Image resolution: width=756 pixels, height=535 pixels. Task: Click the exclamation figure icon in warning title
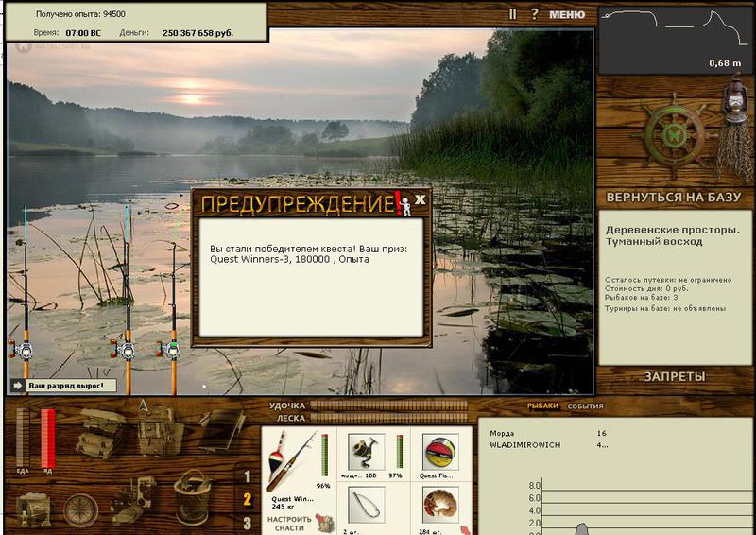point(404,204)
